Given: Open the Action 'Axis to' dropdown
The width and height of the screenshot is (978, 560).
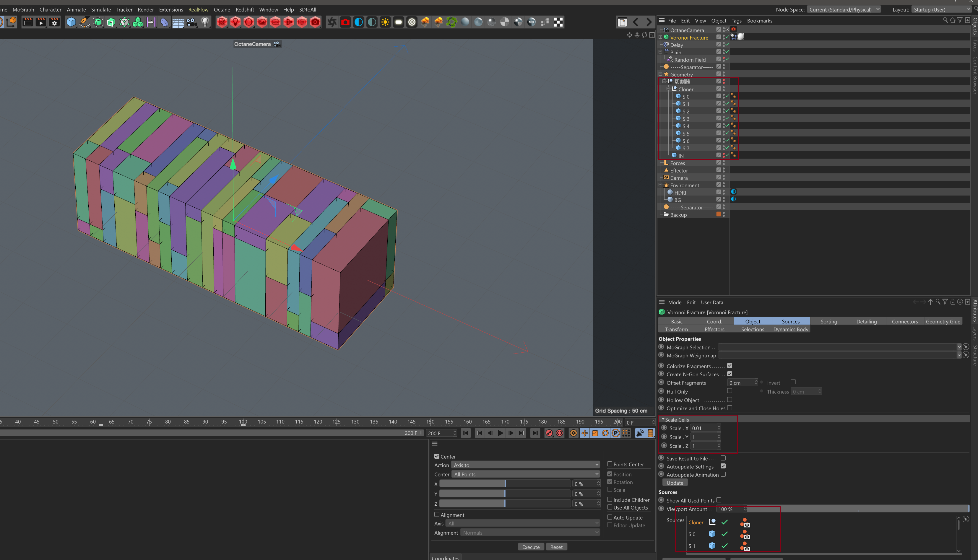Looking at the screenshot, I should tap(526, 465).
